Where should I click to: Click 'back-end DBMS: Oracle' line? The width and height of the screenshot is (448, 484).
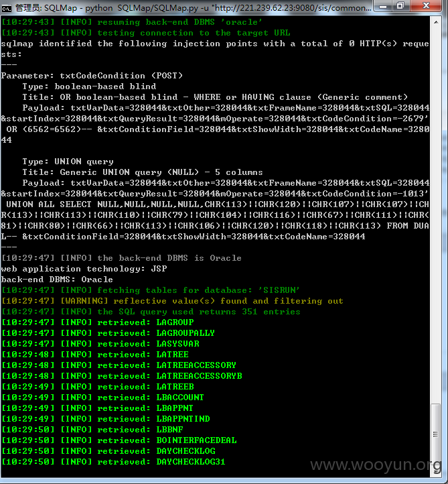[57, 280]
